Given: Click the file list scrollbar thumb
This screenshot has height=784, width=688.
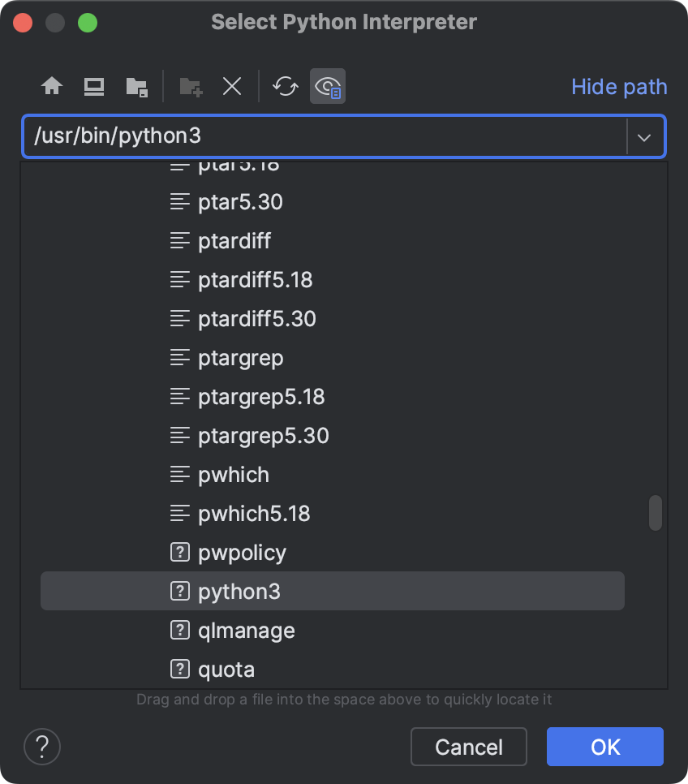Looking at the screenshot, I should pos(656,513).
